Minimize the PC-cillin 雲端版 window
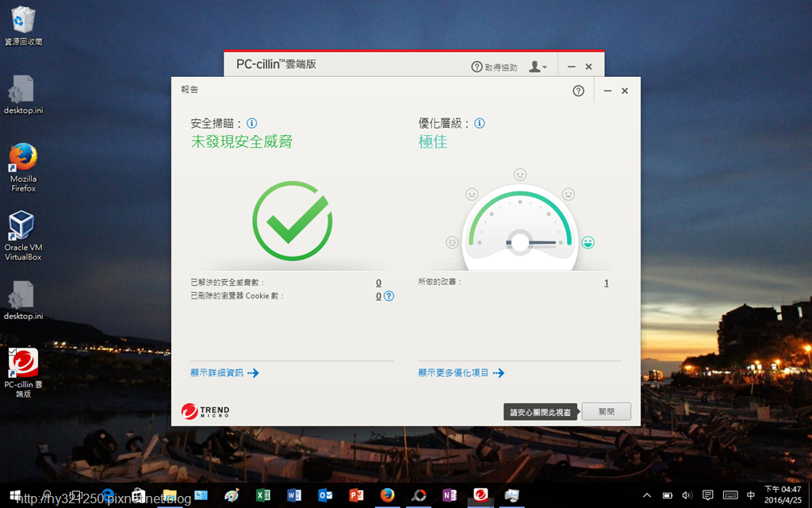Image resolution: width=812 pixels, height=508 pixels. [x=571, y=67]
